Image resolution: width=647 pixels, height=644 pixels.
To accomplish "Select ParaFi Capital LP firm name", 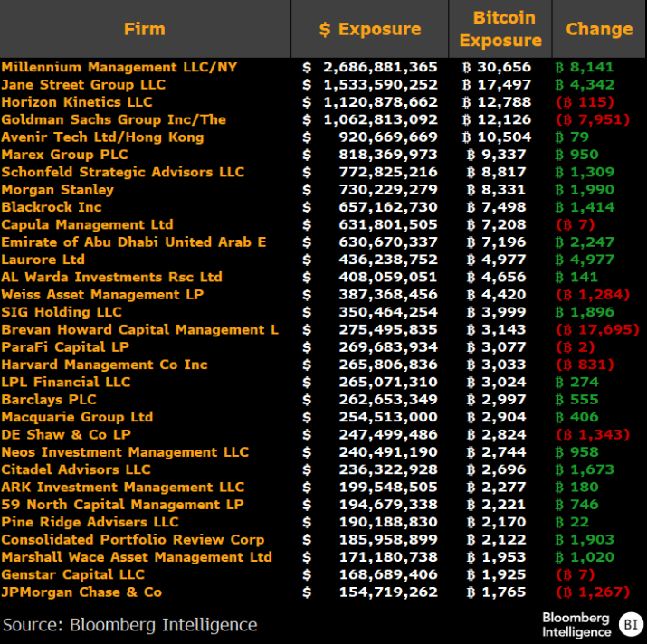I will click(66, 347).
